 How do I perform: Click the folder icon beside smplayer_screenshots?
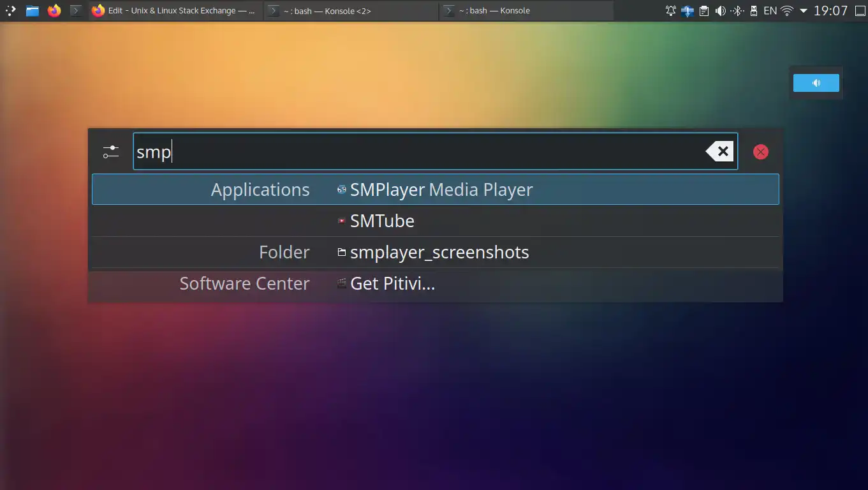click(342, 252)
